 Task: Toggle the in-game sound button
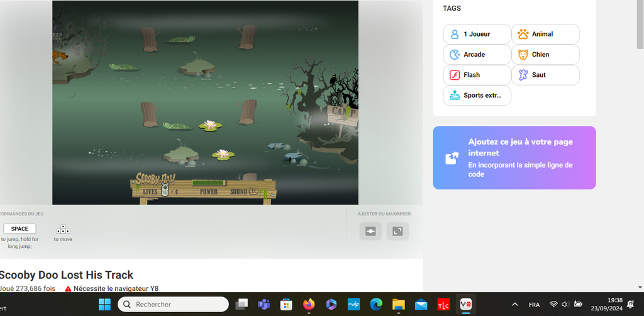253,191
